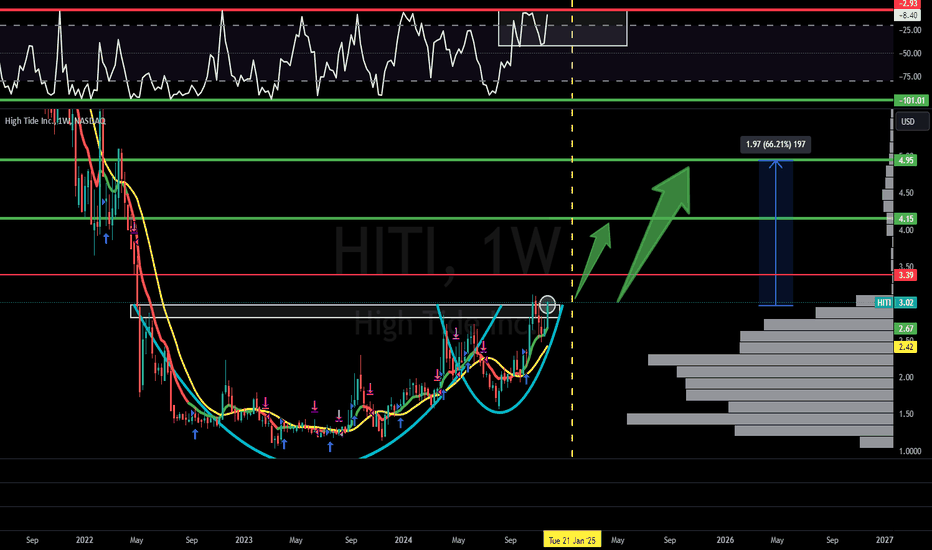The height and width of the screenshot is (550, 932).
Task: Click the -101.01 green indicator level label
Action: 912,100
